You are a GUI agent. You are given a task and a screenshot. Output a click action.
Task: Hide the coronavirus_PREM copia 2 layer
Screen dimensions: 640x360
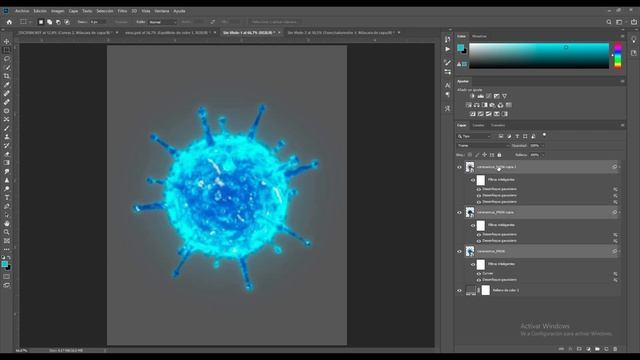tap(459, 167)
